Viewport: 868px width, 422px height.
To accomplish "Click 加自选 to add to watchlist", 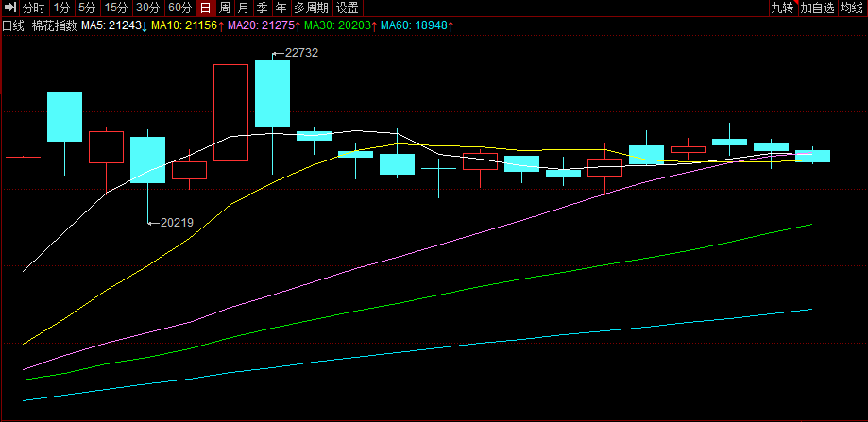I will (817, 8).
